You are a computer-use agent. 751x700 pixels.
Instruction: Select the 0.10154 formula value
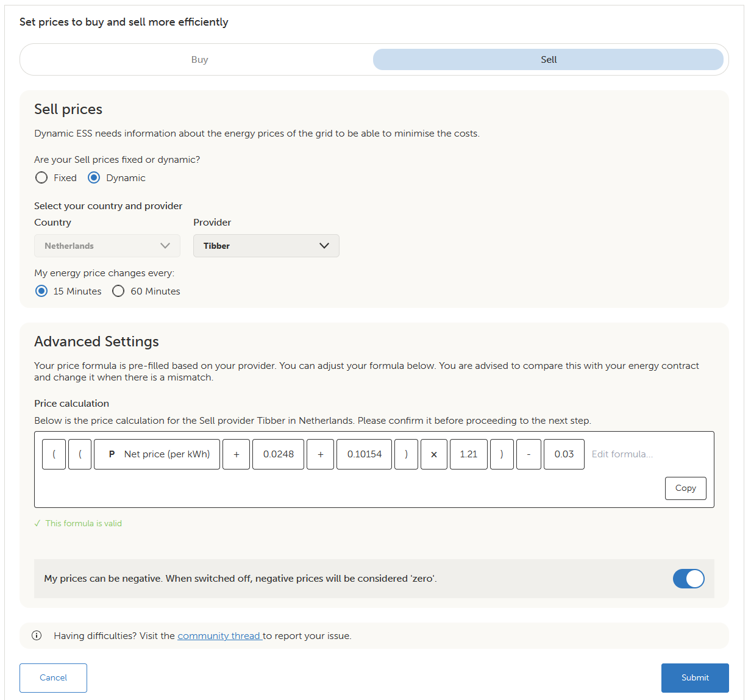(365, 454)
